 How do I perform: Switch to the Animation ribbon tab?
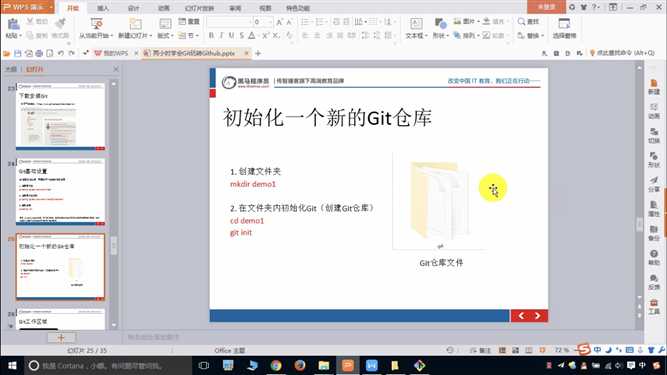(x=164, y=8)
